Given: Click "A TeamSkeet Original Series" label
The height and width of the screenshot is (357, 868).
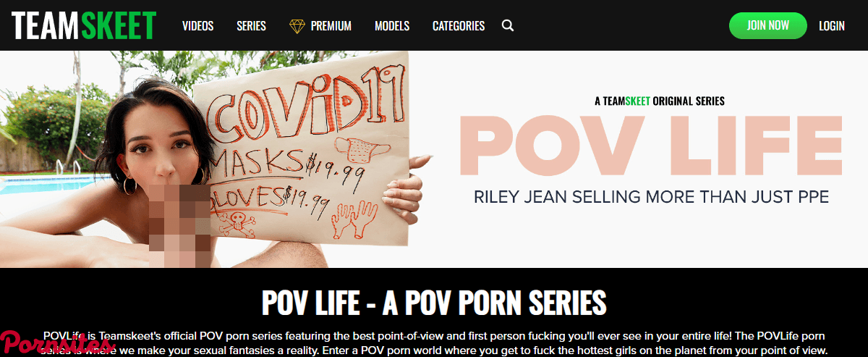Looking at the screenshot, I should pyautogui.click(x=660, y=101).
